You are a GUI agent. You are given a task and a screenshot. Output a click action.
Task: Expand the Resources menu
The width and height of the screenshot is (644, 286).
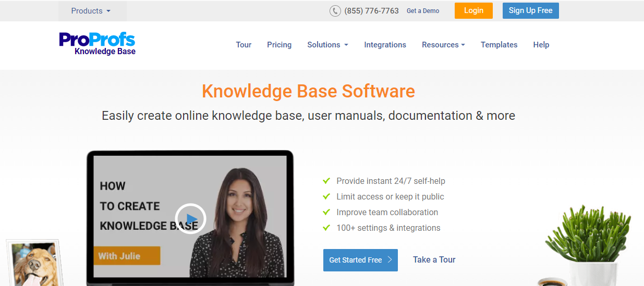pos(443,45)
